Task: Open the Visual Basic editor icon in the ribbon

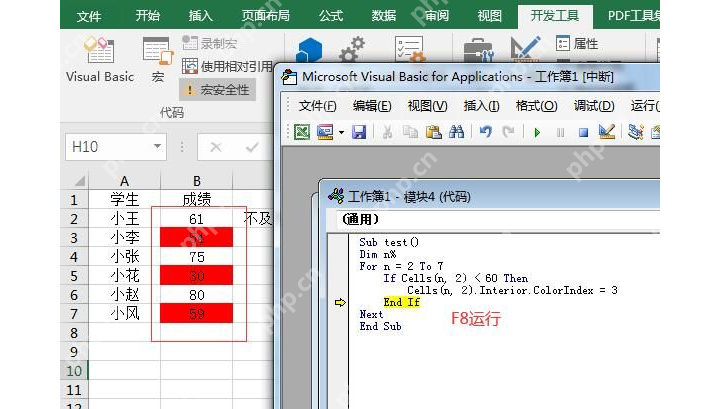Action: point(99,60)
